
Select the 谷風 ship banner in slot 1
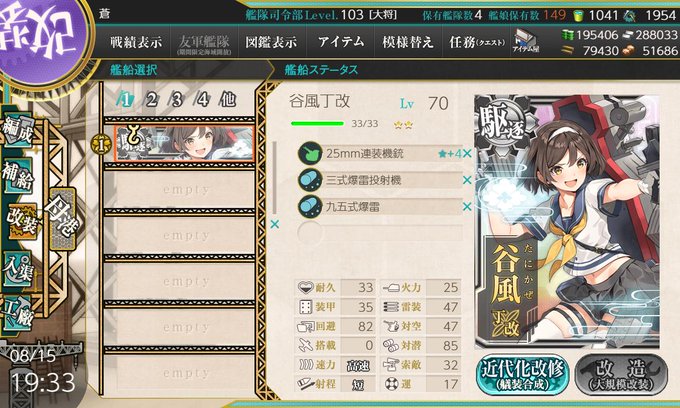pyautogui.click(x=184, y=143)
